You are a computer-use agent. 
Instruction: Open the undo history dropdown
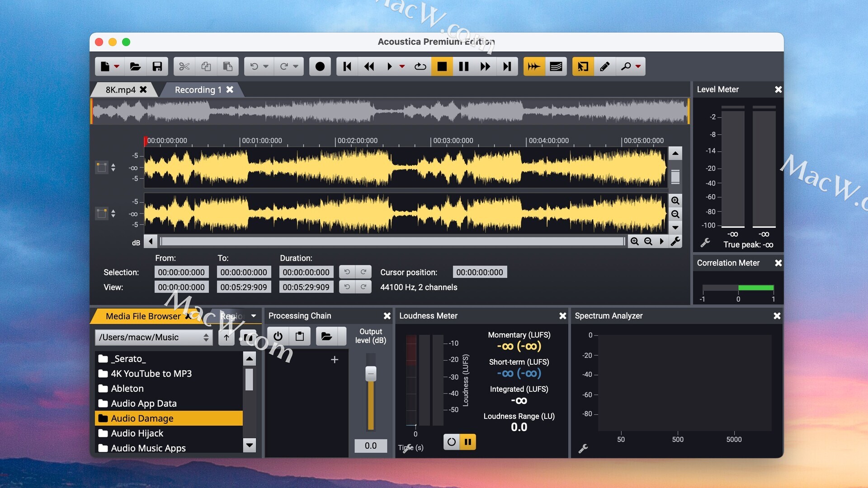pos(266,67)
